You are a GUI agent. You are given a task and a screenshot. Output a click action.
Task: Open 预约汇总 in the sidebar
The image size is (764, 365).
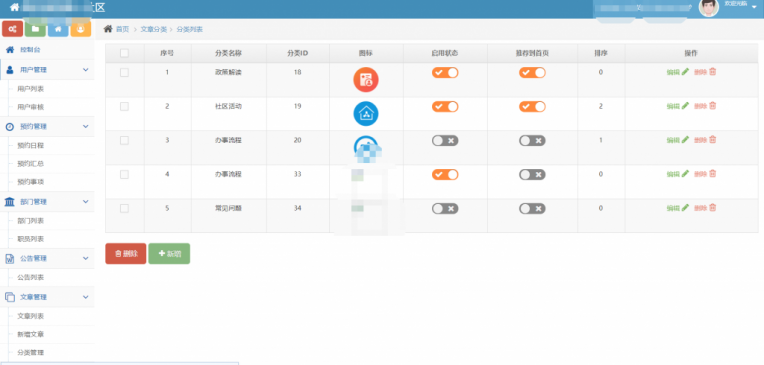point(31,164)
